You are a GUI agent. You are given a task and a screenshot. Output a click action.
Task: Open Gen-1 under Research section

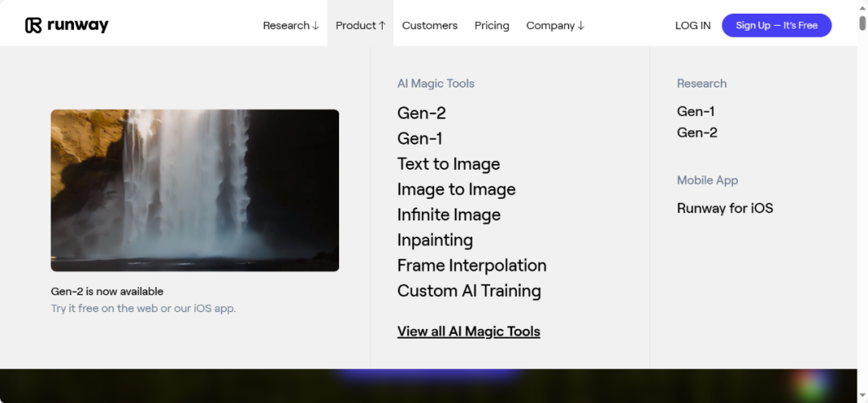coord(695,112)
